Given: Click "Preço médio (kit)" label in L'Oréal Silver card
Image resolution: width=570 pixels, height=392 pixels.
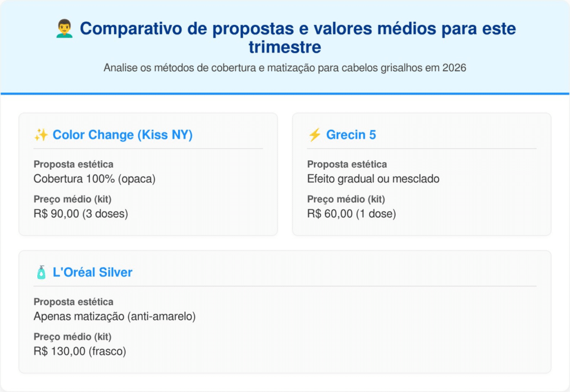Looking at the screenshot, I should (x=72, y=337).
